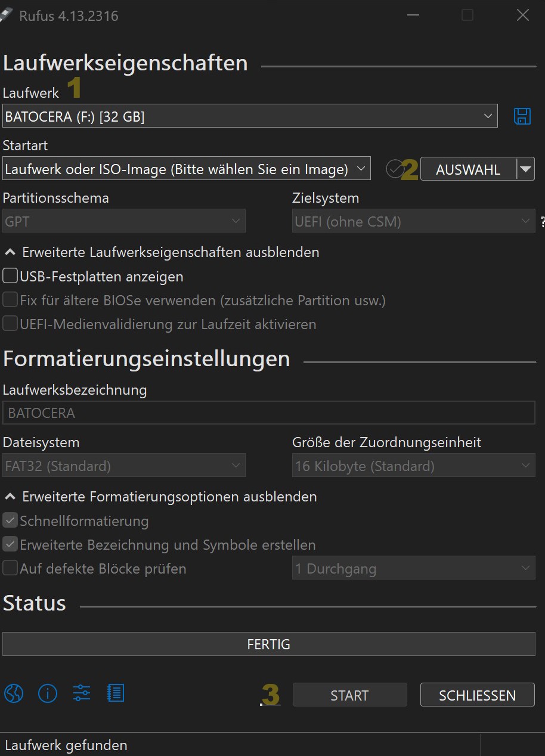Click the AUSWAHL button to select image
The image size is (545, 756).
click(x=468, y=169)
